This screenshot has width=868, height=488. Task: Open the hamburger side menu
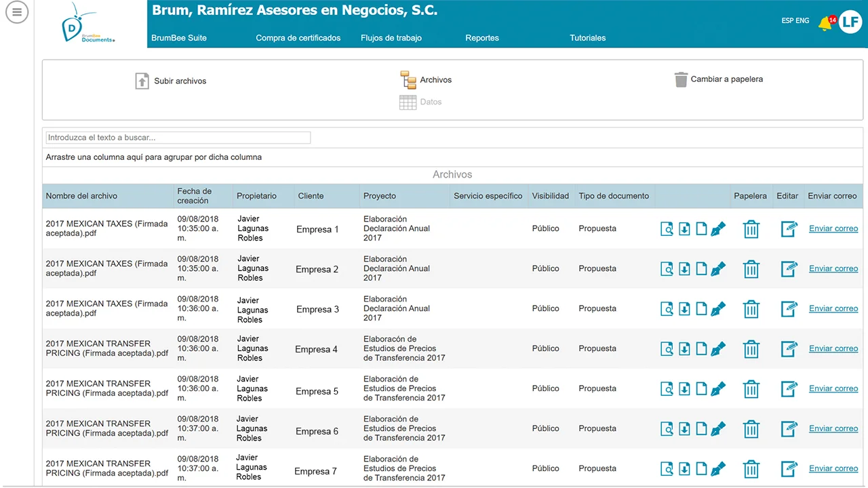point(17,12)
